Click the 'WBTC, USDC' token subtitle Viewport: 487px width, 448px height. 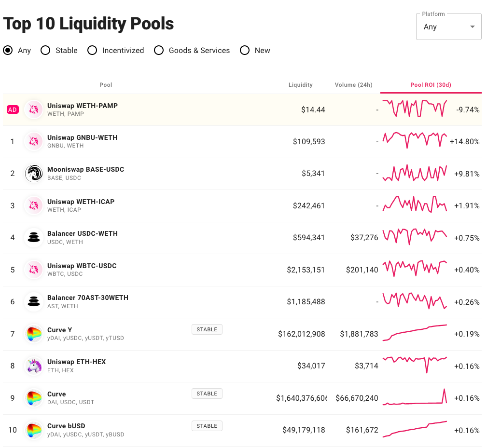click(65, 274)
